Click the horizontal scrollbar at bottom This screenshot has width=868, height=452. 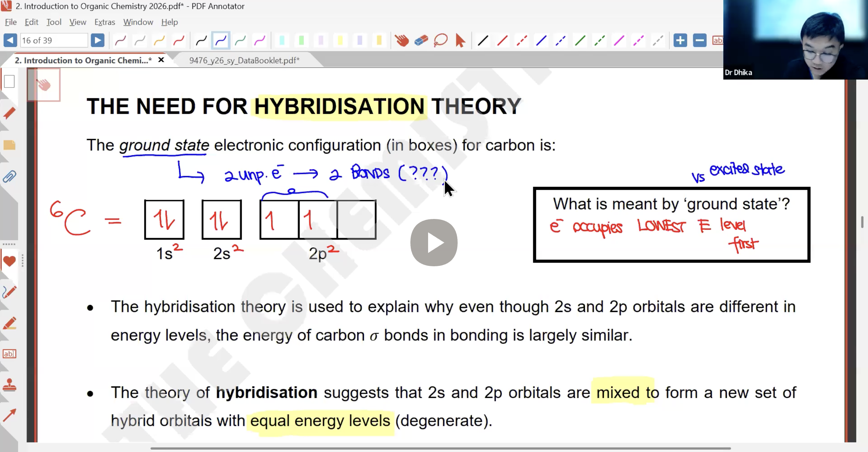click(441, 448)
